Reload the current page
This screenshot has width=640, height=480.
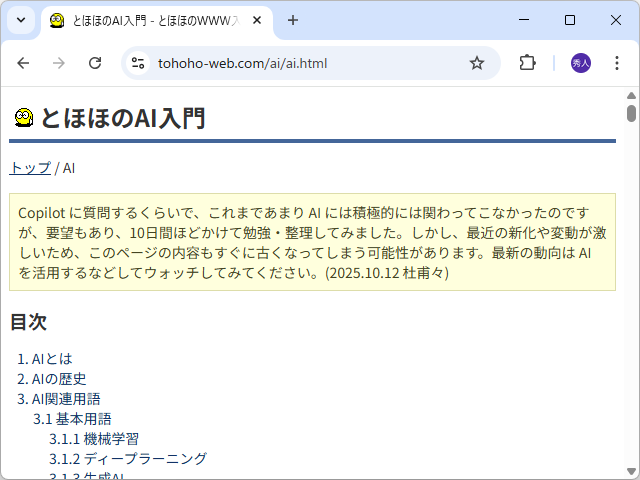click(95, 63)
